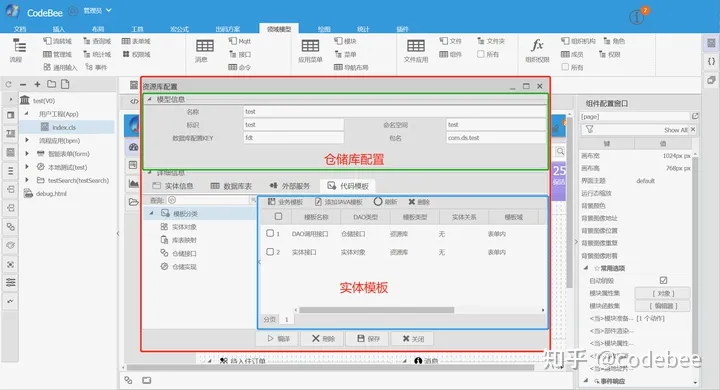Tick the checkbox for the 实体接口 row
This screenshot has height=390, width=720.
(270, 252)
